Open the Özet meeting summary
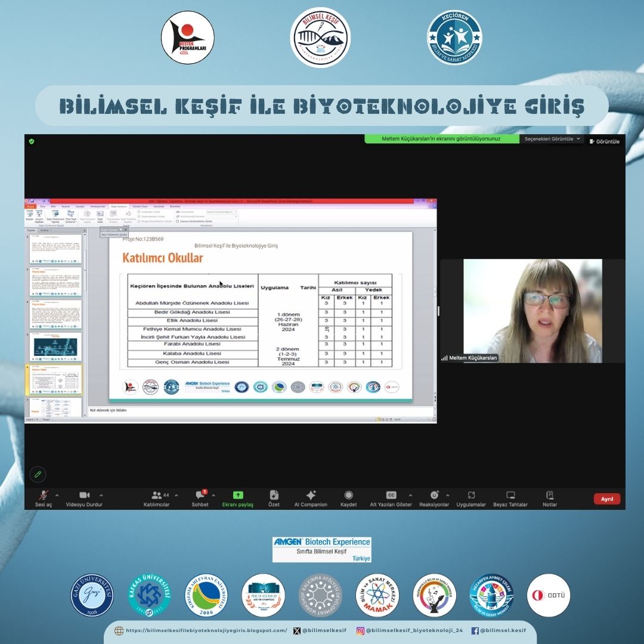The width and height of the screenshot is (644, 644). click(x=274, y=499)
